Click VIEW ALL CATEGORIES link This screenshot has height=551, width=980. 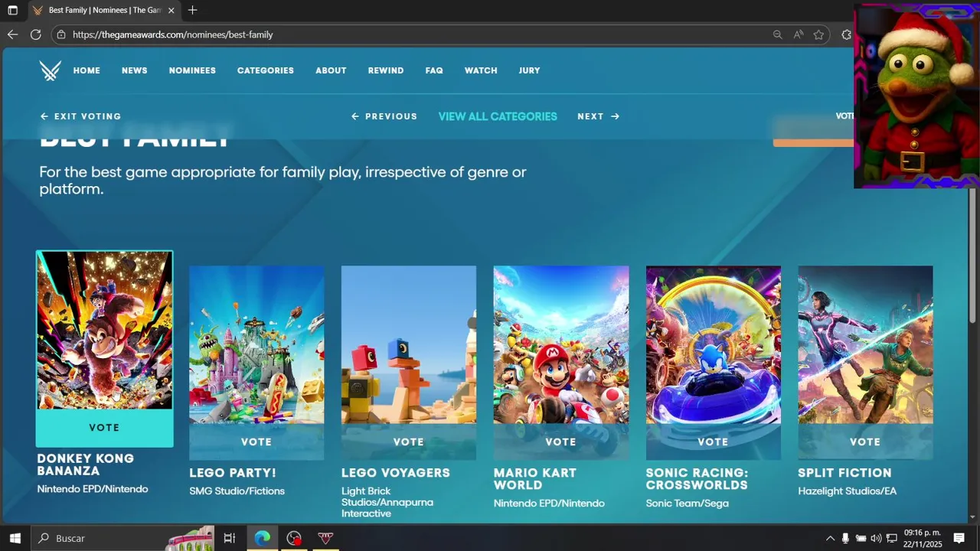(498, 116)
